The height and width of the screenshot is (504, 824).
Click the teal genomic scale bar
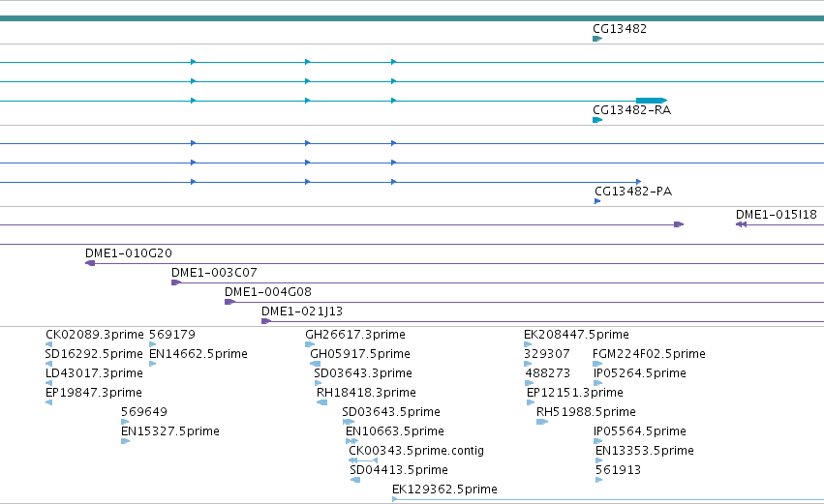click(x=412, y=18)
